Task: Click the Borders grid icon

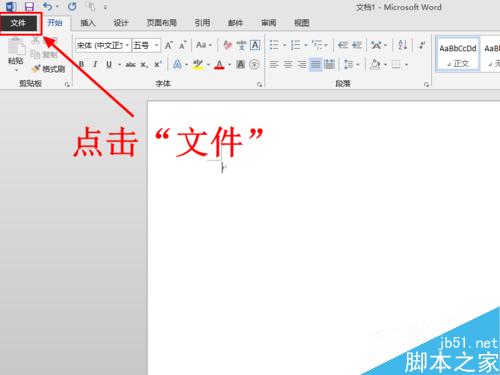Action: click(x=396, y=64)
